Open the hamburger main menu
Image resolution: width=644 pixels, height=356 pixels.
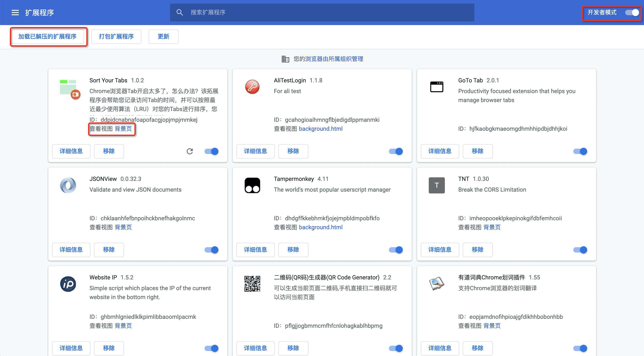15,13
